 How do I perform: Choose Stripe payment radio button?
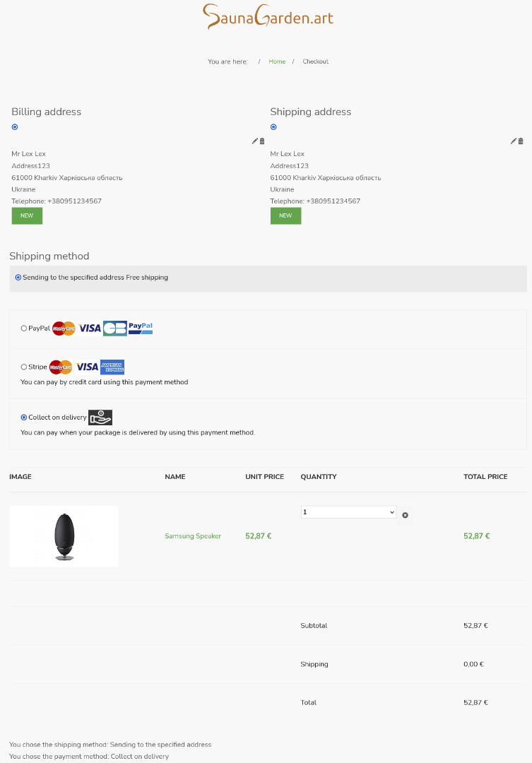24,367
